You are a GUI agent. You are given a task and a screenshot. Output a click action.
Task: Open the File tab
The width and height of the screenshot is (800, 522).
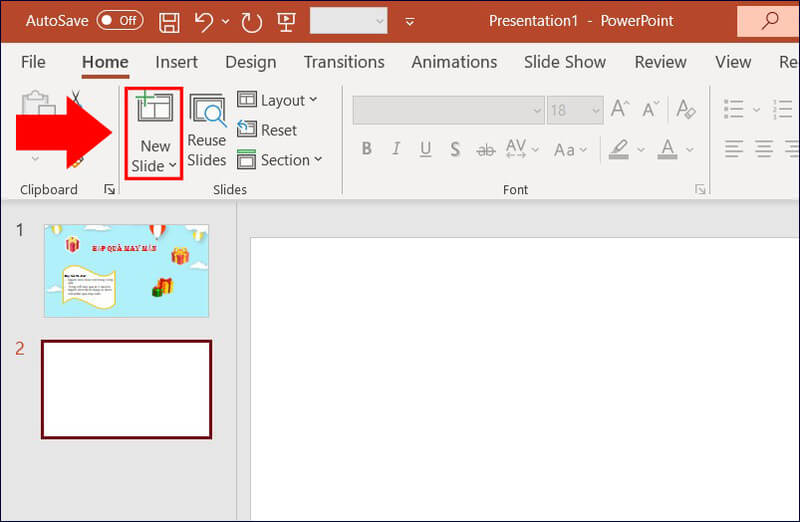coord(33,62)
